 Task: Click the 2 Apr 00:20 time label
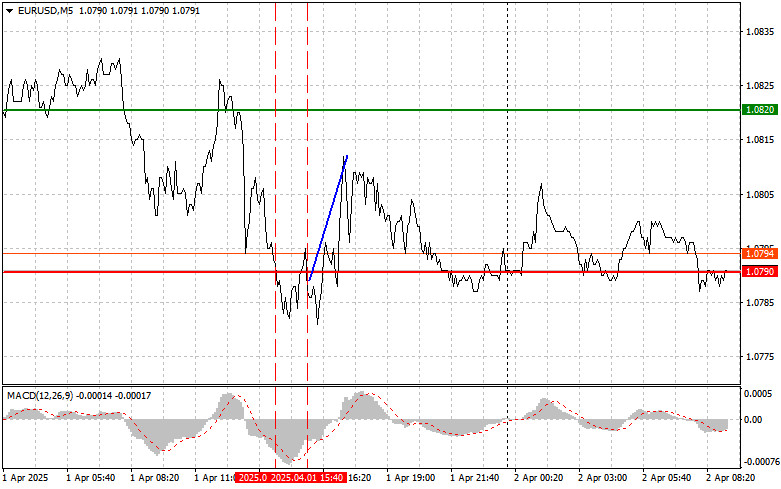click(538, 478)
